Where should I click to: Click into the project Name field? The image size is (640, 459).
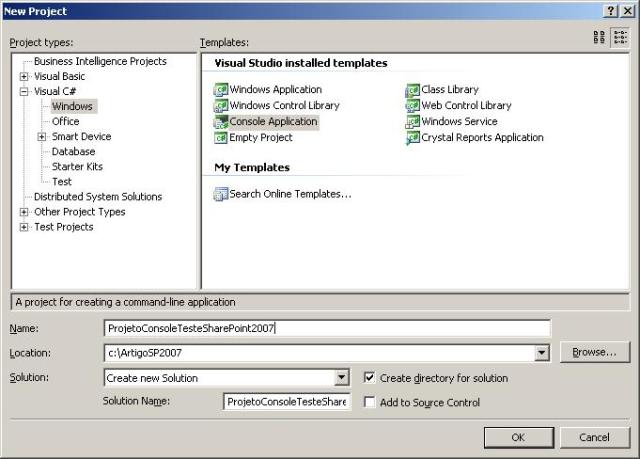click(x=327, y=328)
